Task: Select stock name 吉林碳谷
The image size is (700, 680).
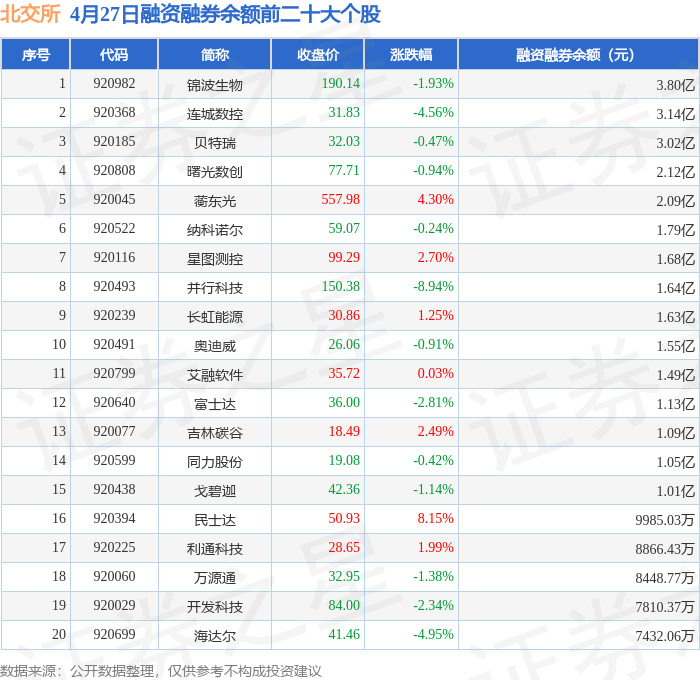Action: tap(215, 433)
